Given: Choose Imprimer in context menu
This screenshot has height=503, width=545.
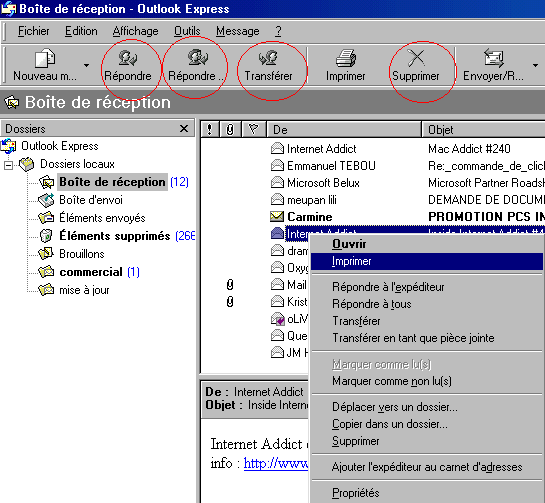Looking at the screenshot, I should pos(426,261).
